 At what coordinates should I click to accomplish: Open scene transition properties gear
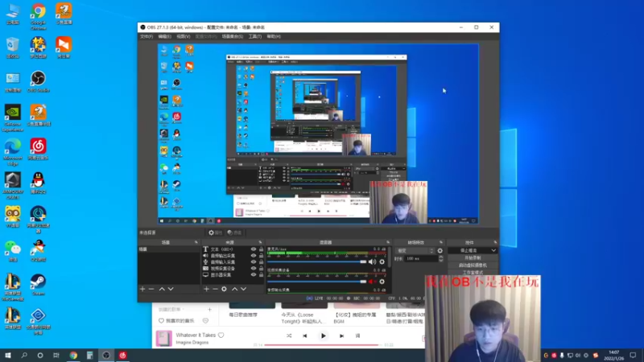[x=440, y=250]
